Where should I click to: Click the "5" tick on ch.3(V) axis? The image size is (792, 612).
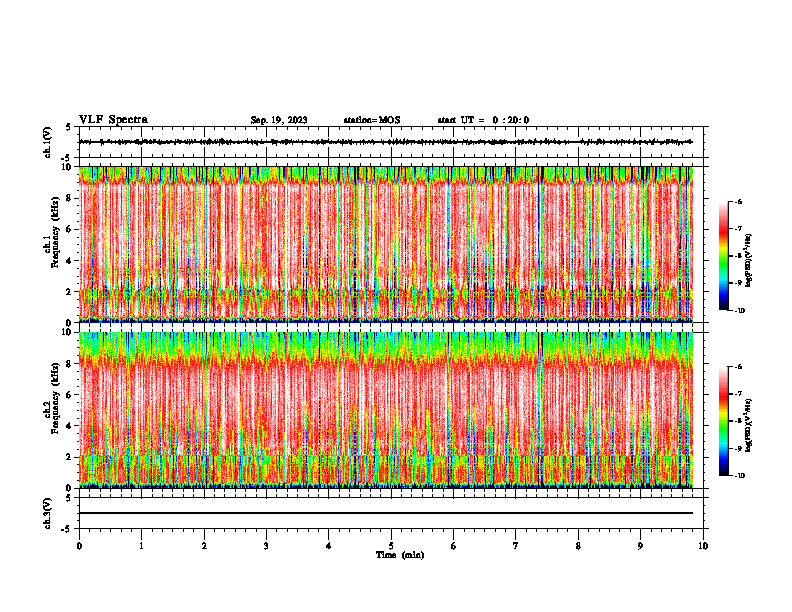pos(68,498)
